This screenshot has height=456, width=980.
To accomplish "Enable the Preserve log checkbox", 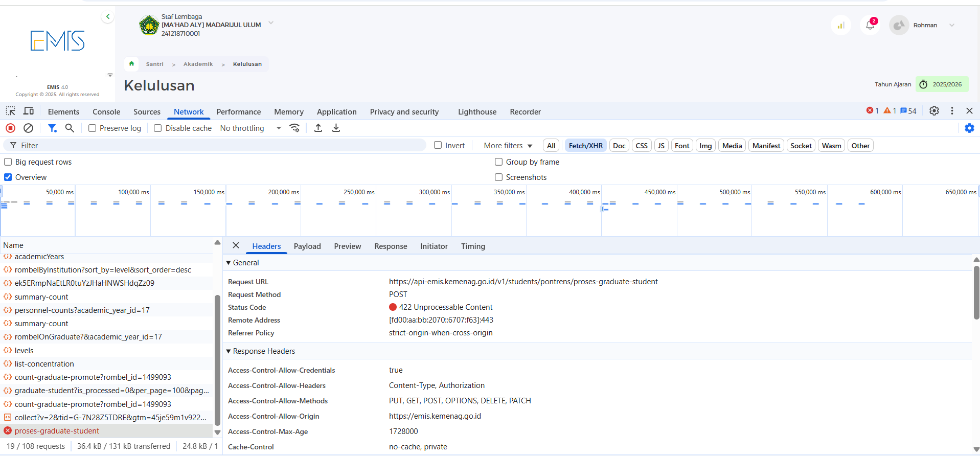I will (93, 128).
